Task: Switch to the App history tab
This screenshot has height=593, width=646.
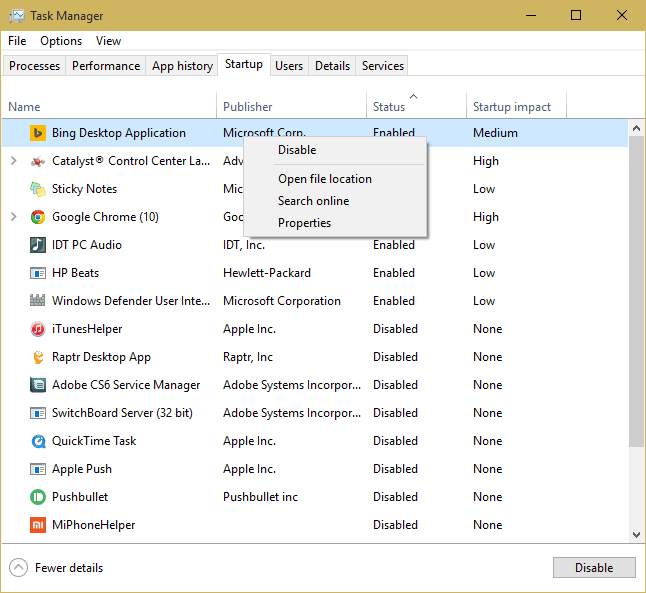Action: (182, 66)
